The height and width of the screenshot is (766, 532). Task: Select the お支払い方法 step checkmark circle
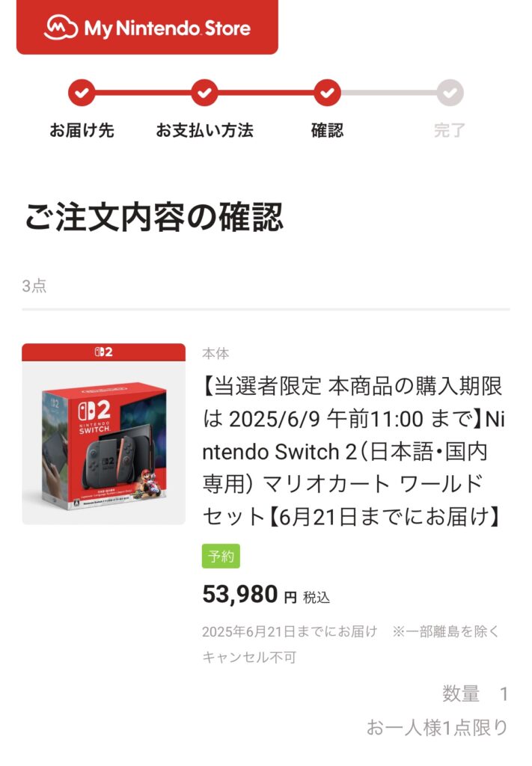pos(204,93)
